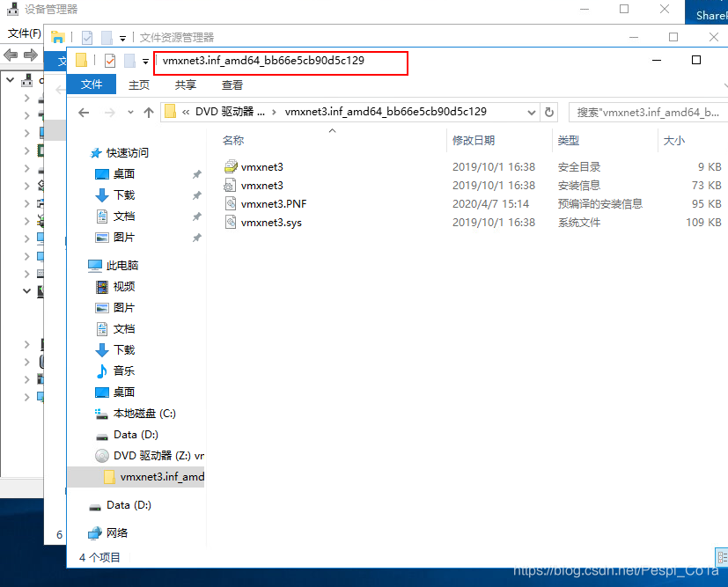Open the quick access toolbar customize dropdown
The height and width of the screenshot is (587, 728).
click(x=145, y=62)
